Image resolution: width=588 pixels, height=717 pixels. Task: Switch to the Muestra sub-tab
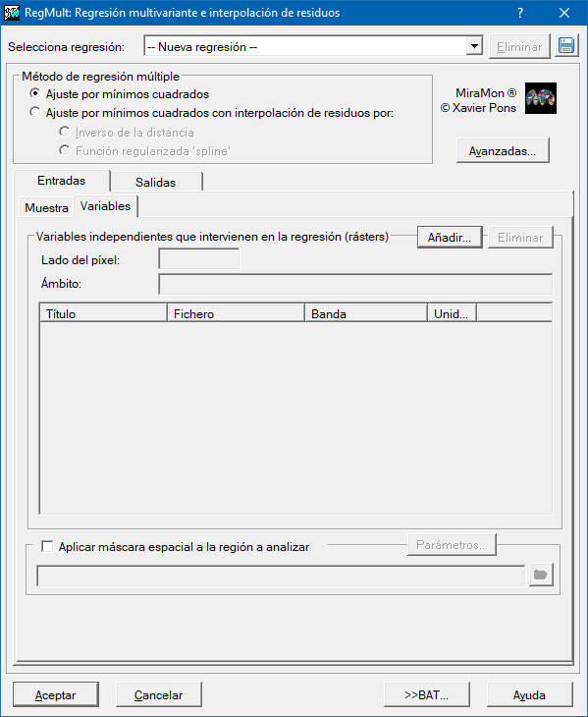pyautogui.click(x=46, y=208)
